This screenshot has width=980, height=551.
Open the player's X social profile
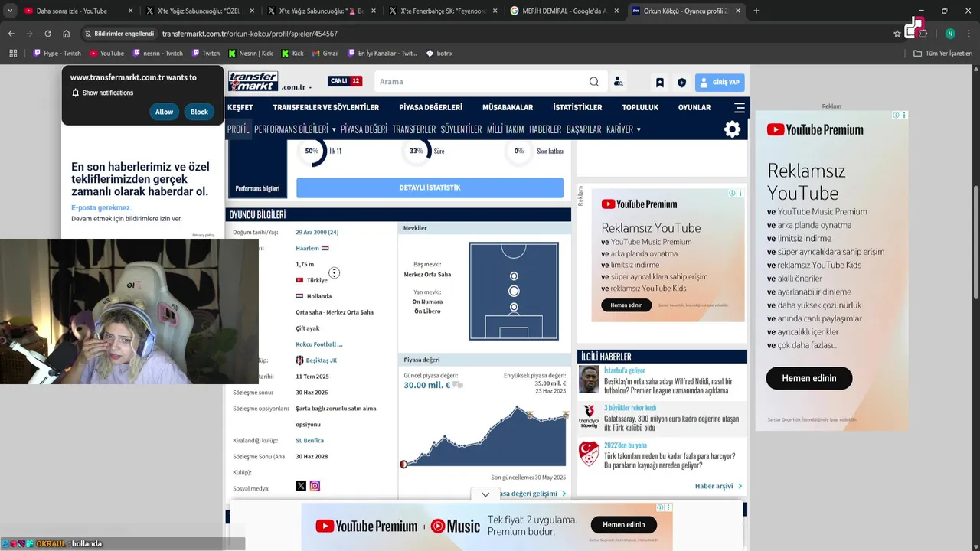pyautogui.click(x=301, y=486)
